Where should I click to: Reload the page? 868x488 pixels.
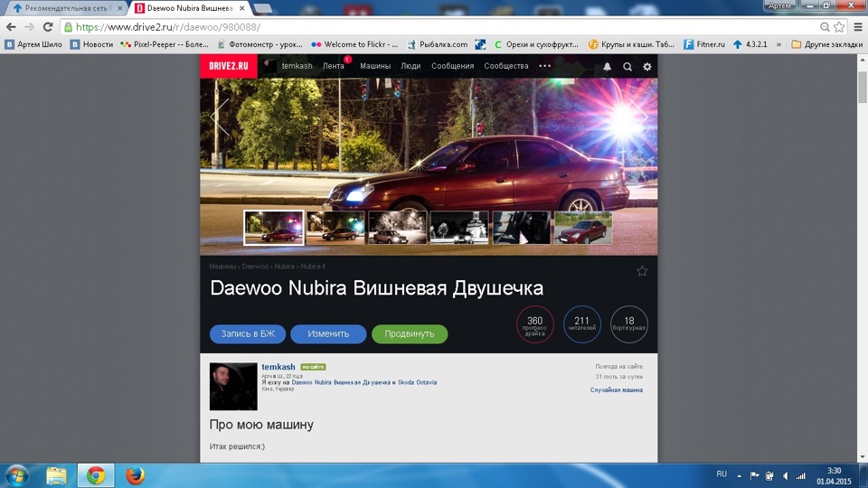coord(48,26)
